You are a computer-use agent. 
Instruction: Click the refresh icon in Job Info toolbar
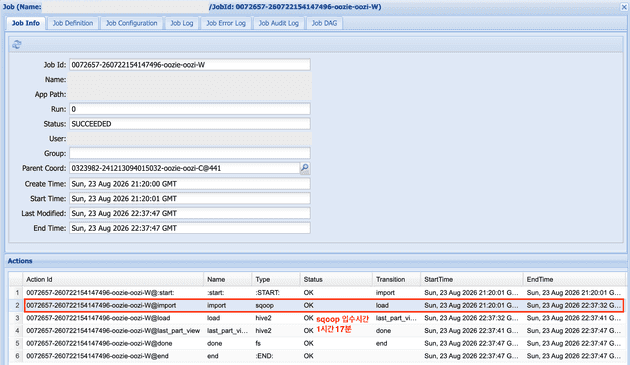click(x=16, y=45)
